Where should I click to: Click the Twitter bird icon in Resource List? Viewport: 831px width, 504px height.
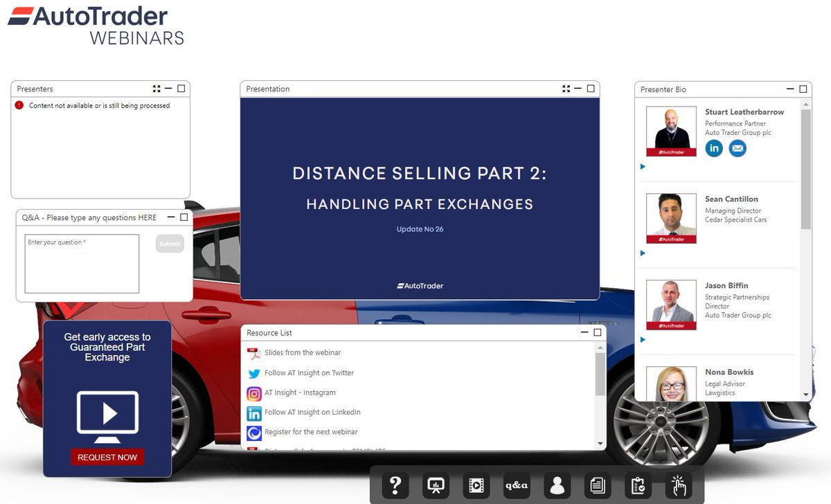(x=254, y=373)
